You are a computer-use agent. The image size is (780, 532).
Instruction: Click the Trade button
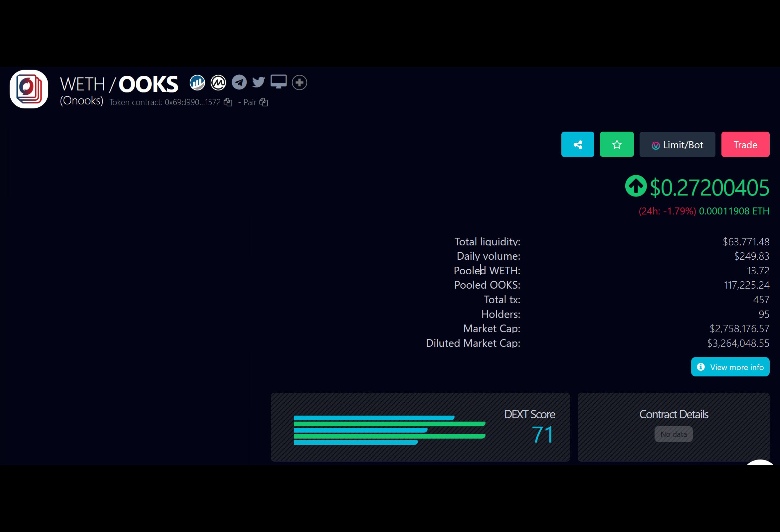(745, 144)
